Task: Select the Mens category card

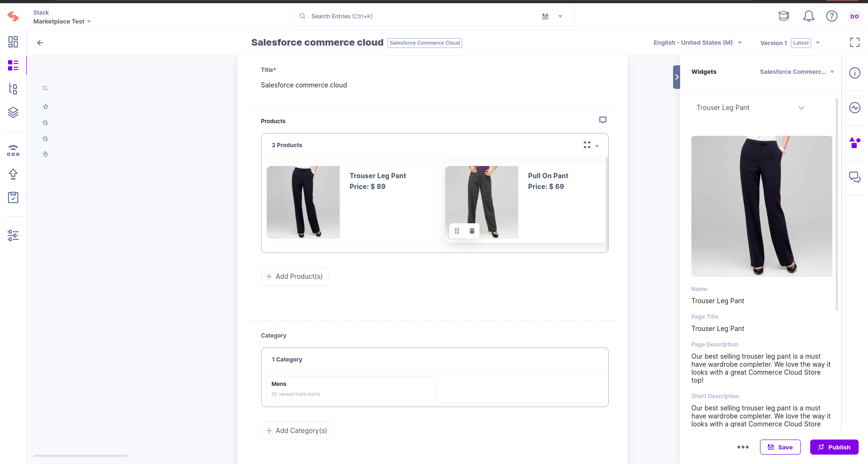Action: point(350,389)
